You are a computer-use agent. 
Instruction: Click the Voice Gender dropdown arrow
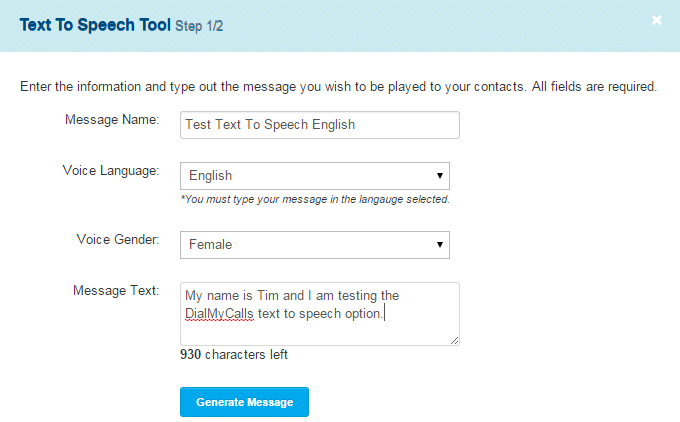pos(439,245)
